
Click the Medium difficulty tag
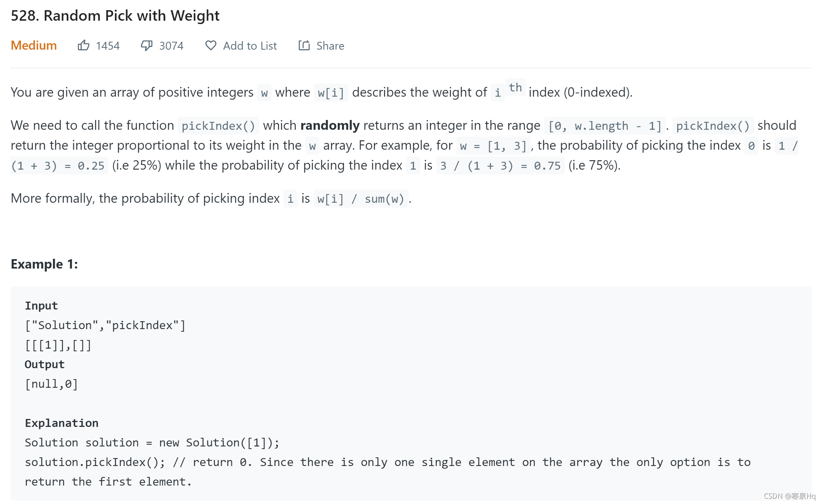(x=34, y=46)
